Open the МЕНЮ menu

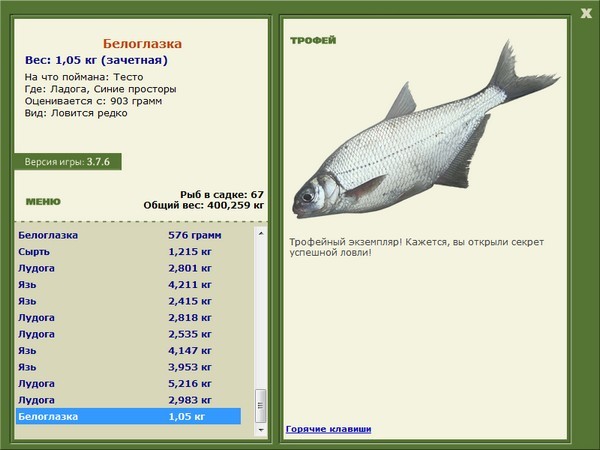[x=43, y=202]
